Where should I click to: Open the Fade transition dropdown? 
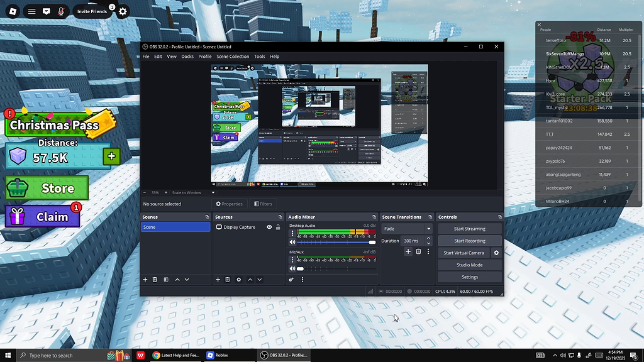point(428,229)
